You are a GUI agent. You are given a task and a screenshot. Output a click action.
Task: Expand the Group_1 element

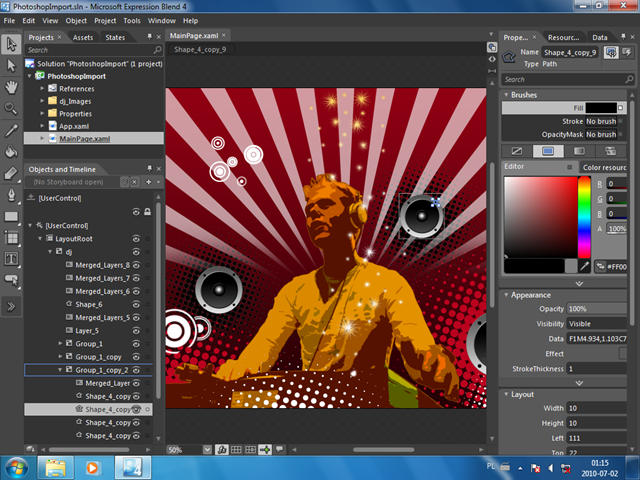[x=60, y=344]
